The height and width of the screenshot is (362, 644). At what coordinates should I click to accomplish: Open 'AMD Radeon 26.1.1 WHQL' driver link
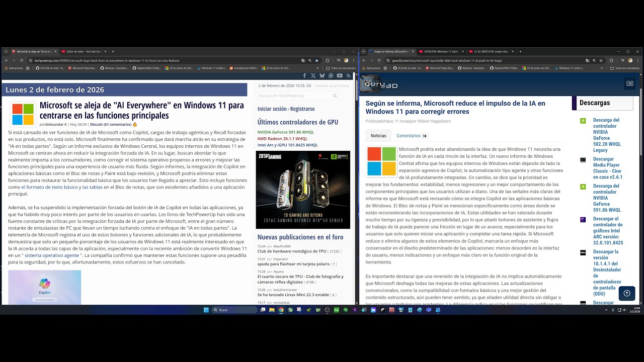click(282, 139)
